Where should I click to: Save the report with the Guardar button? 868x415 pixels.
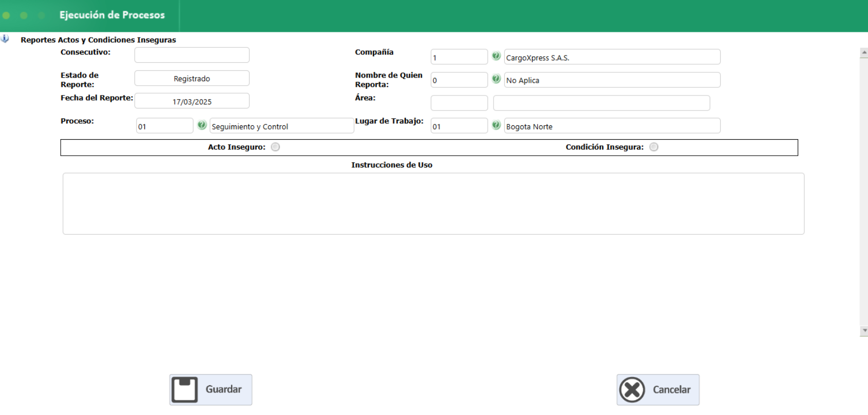point(211,390)
